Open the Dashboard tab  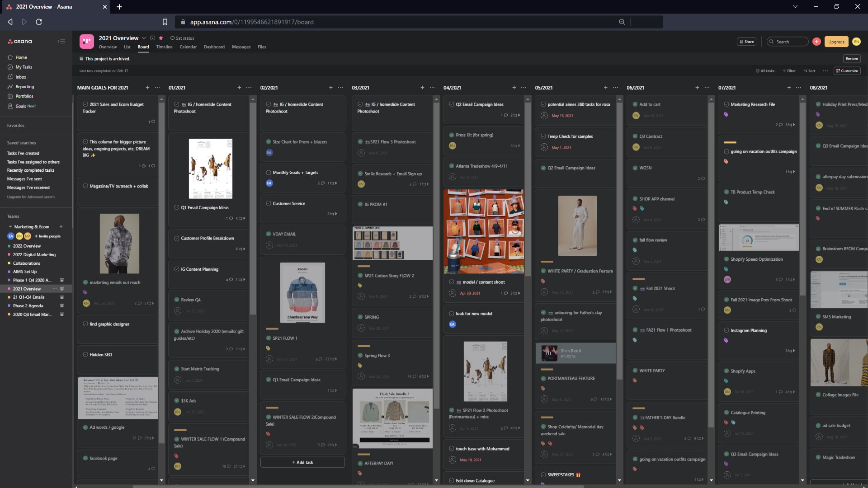click(x=214, y=47)
